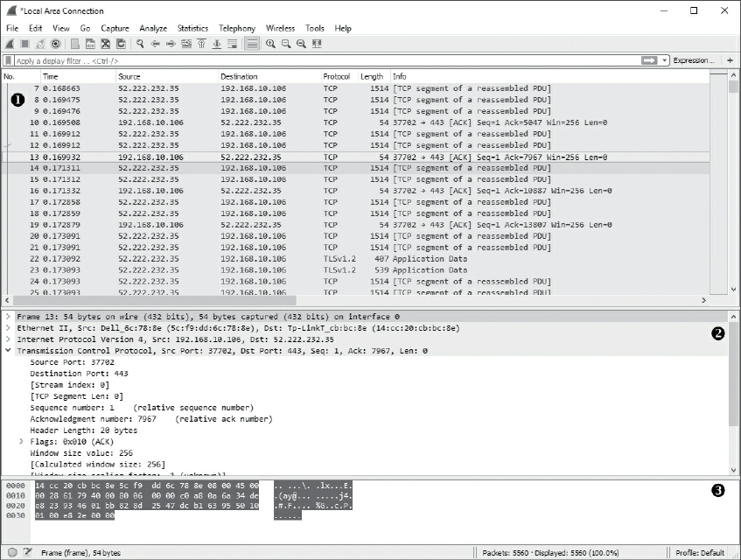741x560 pixels.
Task: Toggle auto-scroll during live capture
Action: point(233,43)
